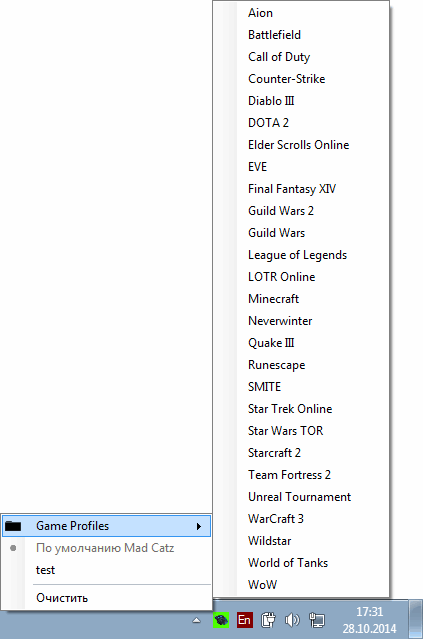The width and height of the screenshot is (423, 639).
Task: Open the clock showing 17:31
Action: tap(369, 620)
